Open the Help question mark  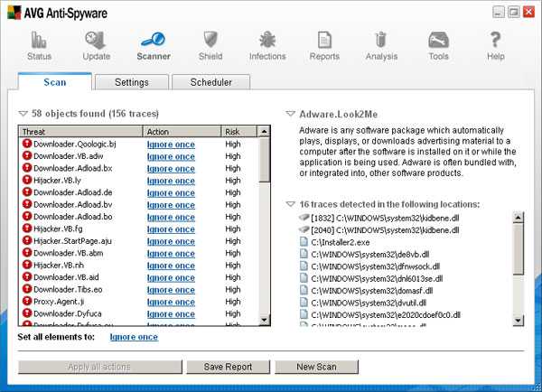click(495, 40)
